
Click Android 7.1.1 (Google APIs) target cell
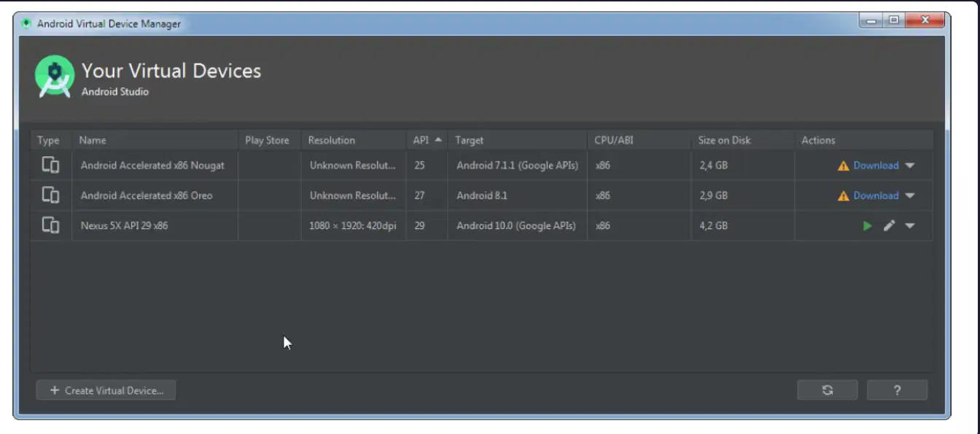tap(517, 166)
